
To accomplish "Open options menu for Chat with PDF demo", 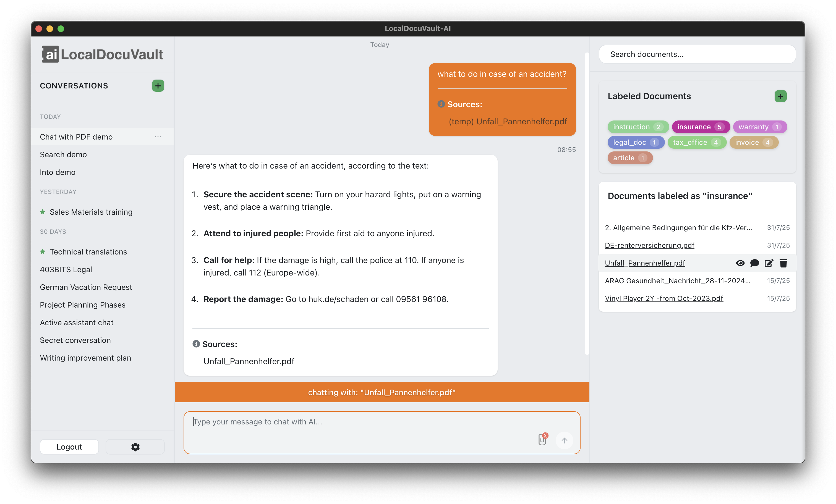I will pyautogui.click(x=158, y=137).
